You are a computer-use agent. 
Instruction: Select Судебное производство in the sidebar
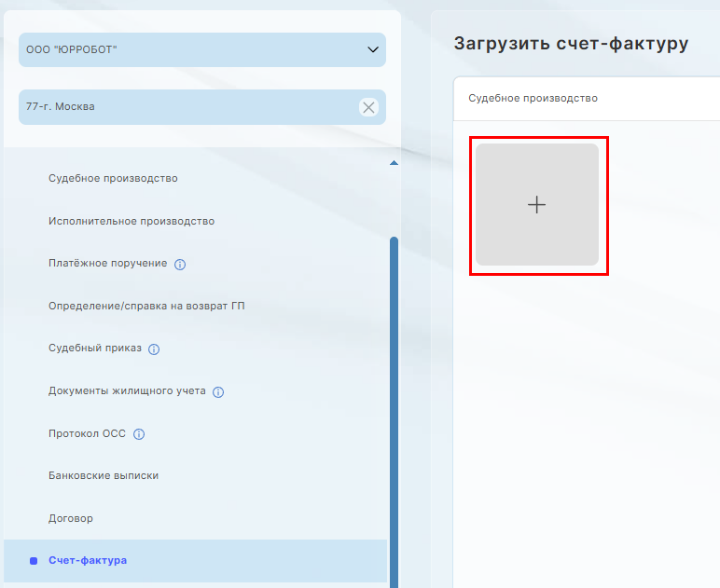click(113, 178)
